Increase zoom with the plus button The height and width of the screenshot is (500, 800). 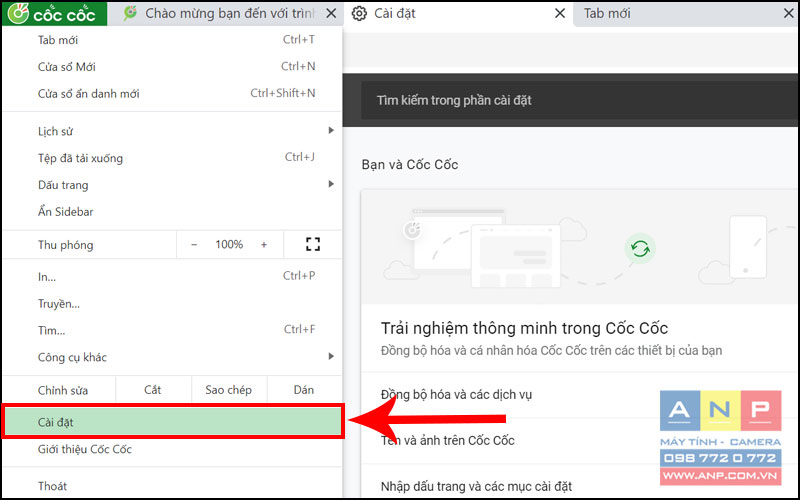pos(264,245)
